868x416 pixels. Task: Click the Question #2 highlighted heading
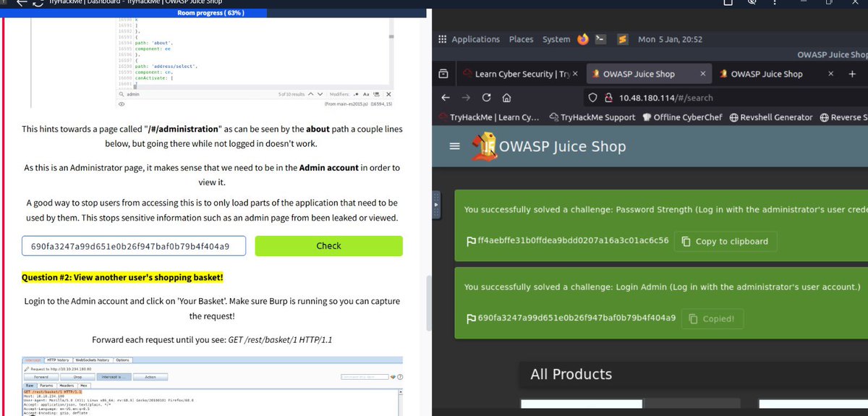(x=122, y=278)
